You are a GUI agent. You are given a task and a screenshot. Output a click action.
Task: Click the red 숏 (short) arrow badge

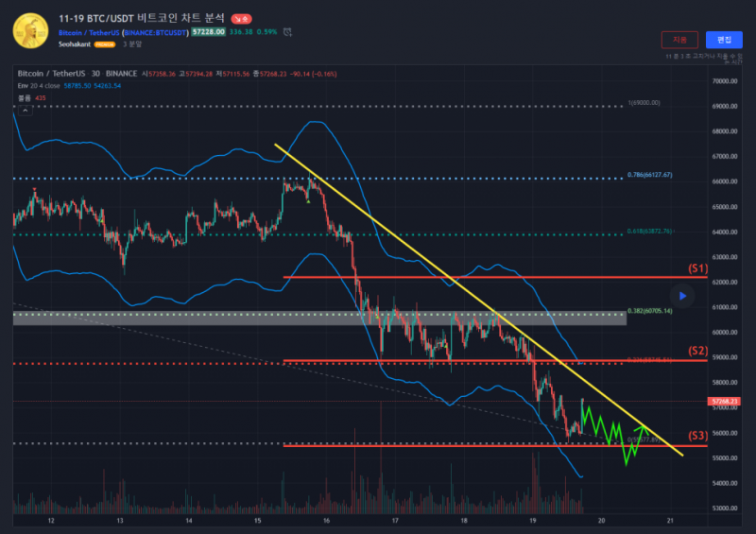(242, 18)
